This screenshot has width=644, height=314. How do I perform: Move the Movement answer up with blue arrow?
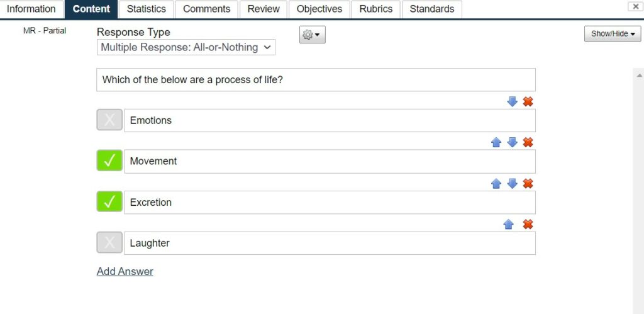(x=496, y=143)
